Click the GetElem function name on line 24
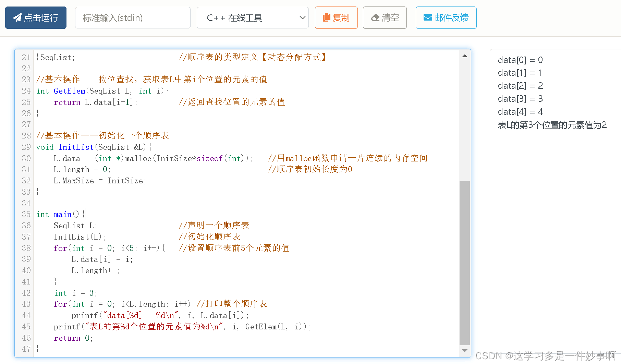This screenshot has height=364, width=621. click(70, 91)
